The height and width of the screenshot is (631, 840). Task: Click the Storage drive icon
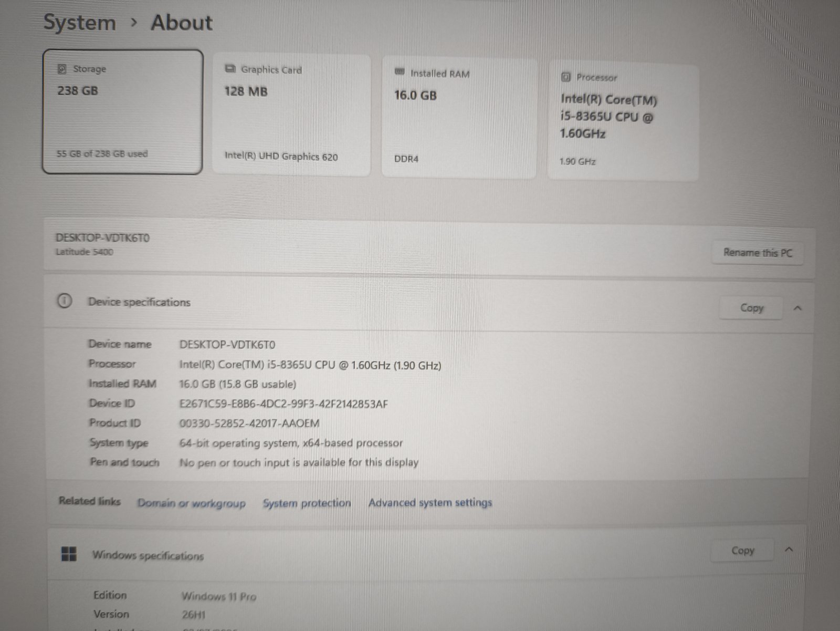pos(62,69)
